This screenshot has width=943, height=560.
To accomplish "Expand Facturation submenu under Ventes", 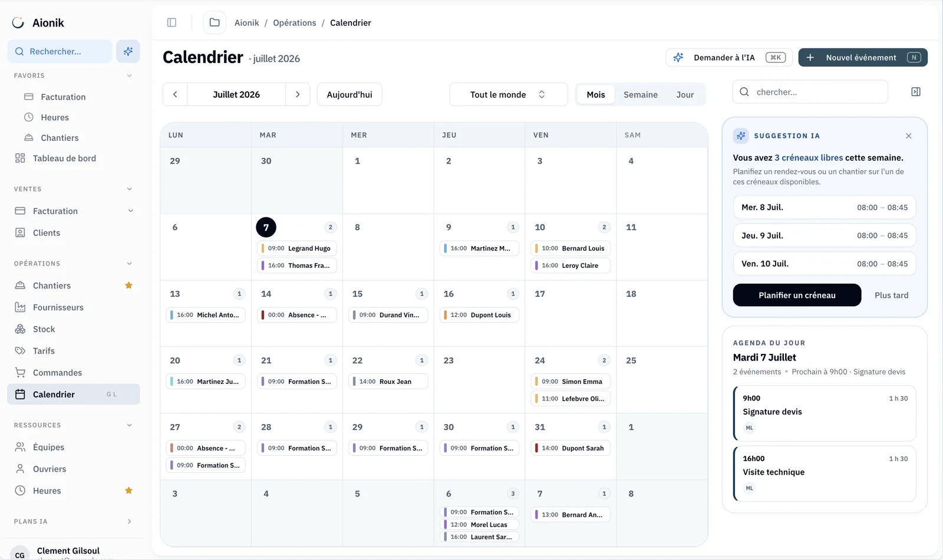I will click(130, 211).
